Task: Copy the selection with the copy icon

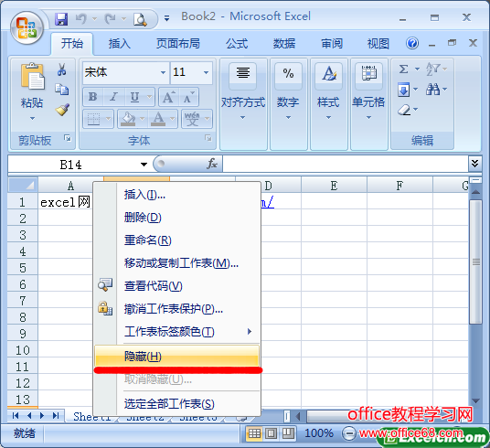Action: click(x=62, y=90)
